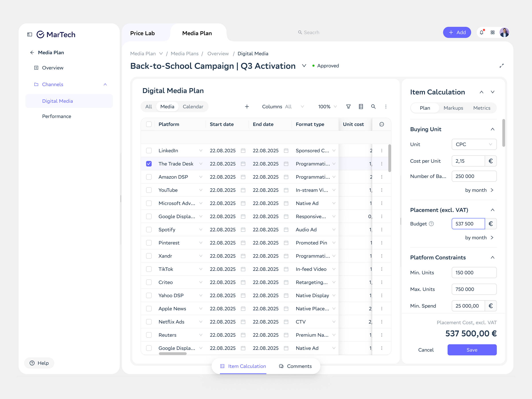Click the Add button
The height and width of the screenshot is (399, 532).
click(457, 32)
